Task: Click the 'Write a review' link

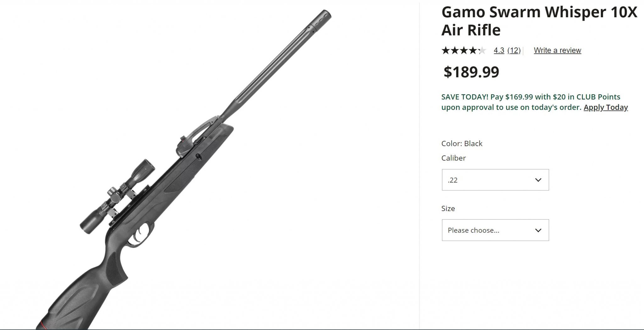Action: (x=557, y=50)
